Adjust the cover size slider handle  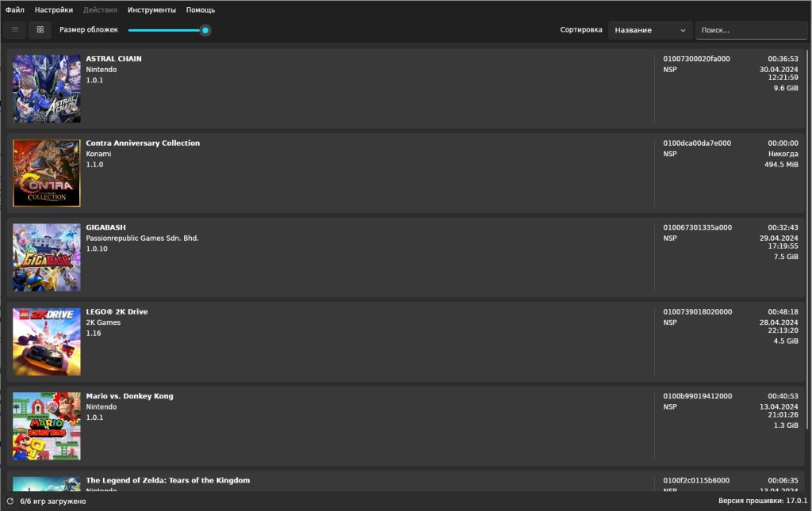[x=205, y=30]
